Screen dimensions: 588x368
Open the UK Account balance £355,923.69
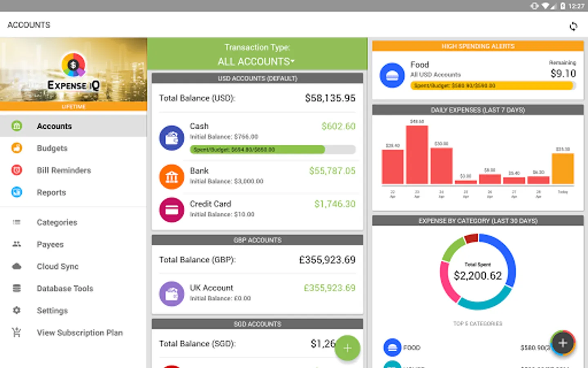click(330, 288)
